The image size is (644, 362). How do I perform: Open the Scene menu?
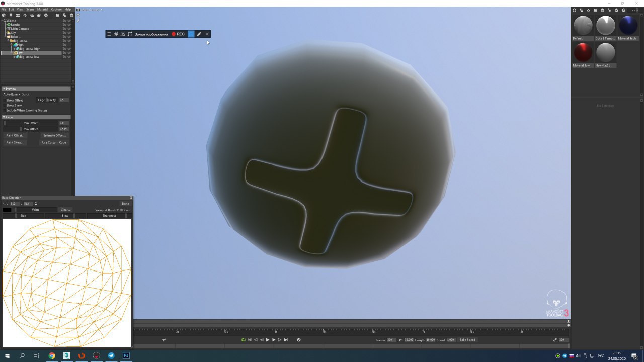click(30, 9)
